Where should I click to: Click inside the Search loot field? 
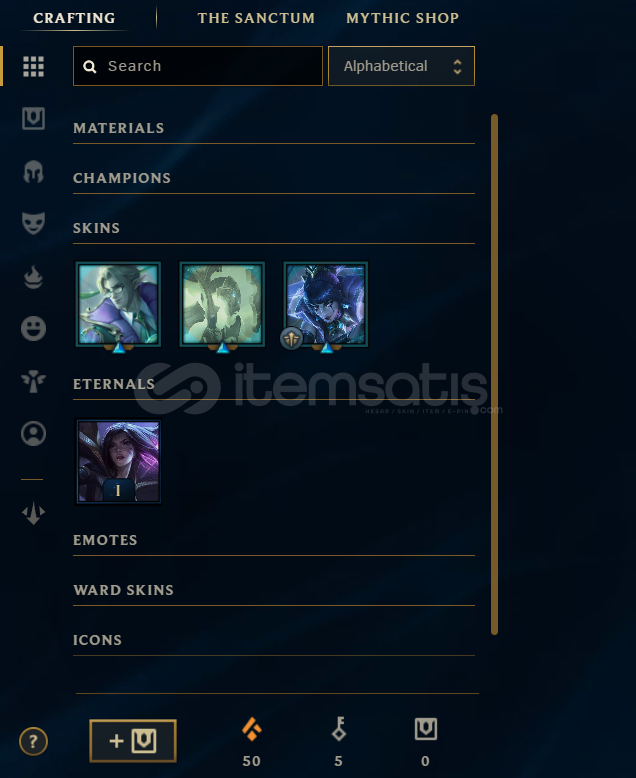pyautogui.click(x=198, y=66)
